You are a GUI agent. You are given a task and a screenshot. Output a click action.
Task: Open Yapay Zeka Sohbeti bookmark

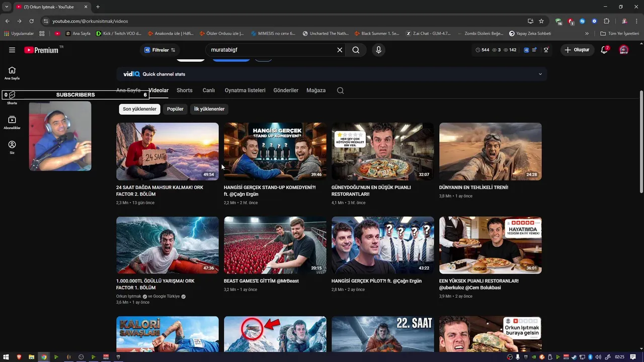tap(530, 34)
